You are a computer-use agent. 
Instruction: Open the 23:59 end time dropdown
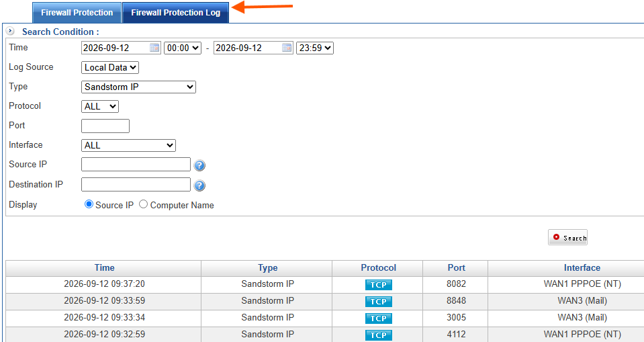coord(315,48)
